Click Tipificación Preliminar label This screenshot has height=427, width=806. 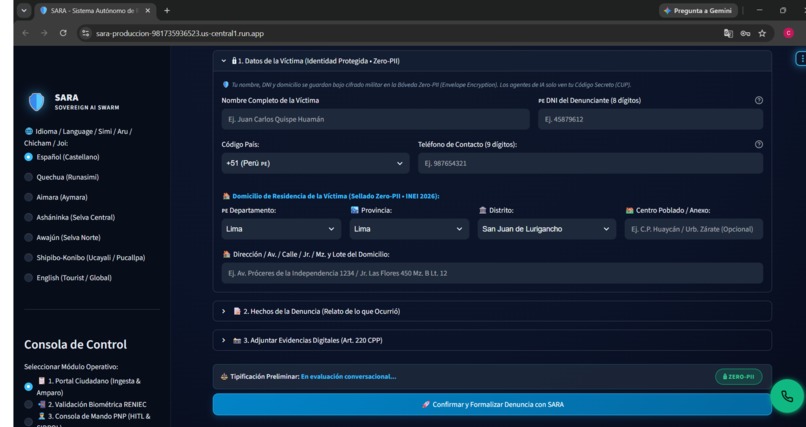pos(264,377)
